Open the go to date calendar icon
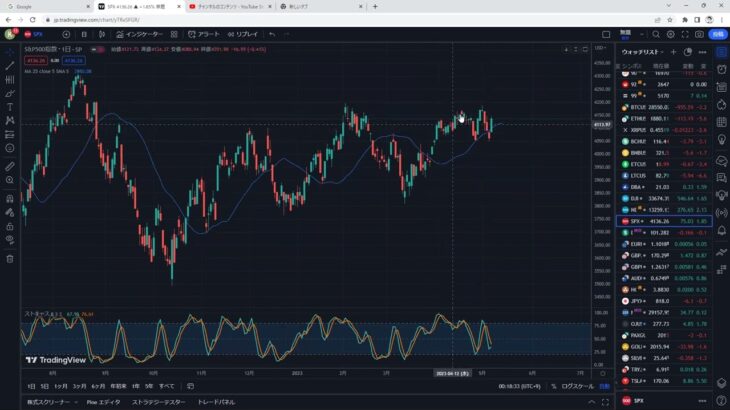The image size is (730, 410). coord(190,386)
